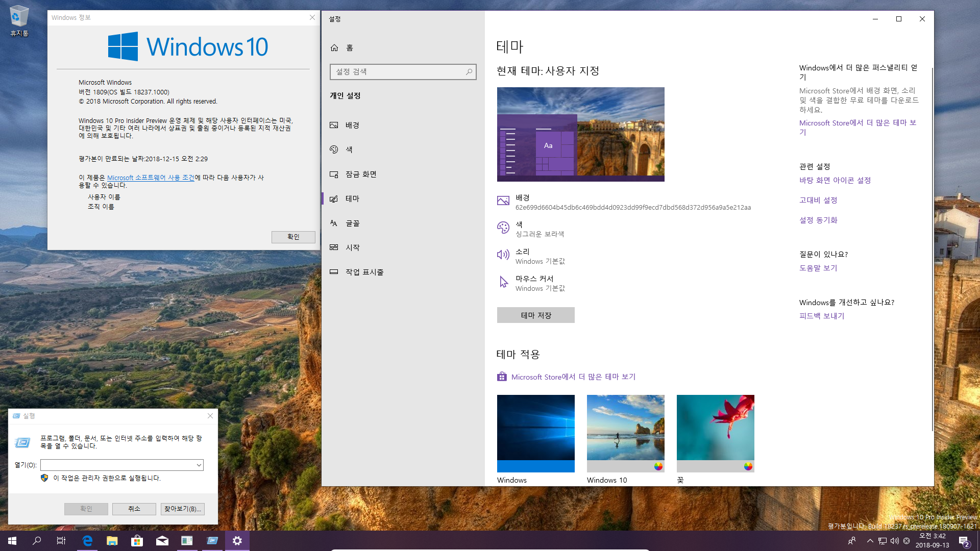Click the Background picture icon in theme details
Image resolution: width=980 pixels, height=551 pixels.
(503, 201)
